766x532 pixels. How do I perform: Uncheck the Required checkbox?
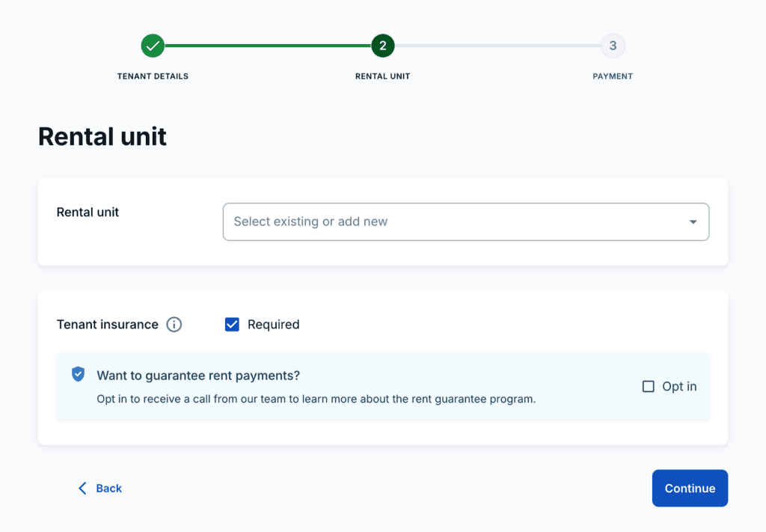click(x=232, y=325)
